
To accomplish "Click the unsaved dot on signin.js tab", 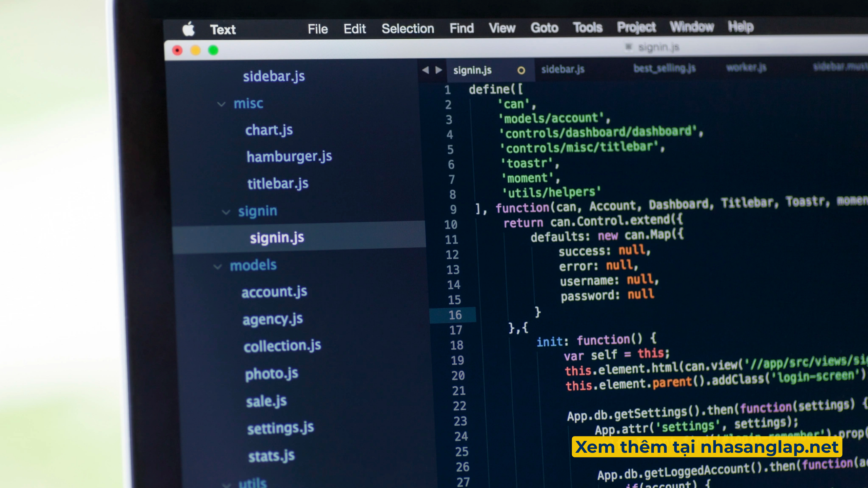I will click(521, 70).
